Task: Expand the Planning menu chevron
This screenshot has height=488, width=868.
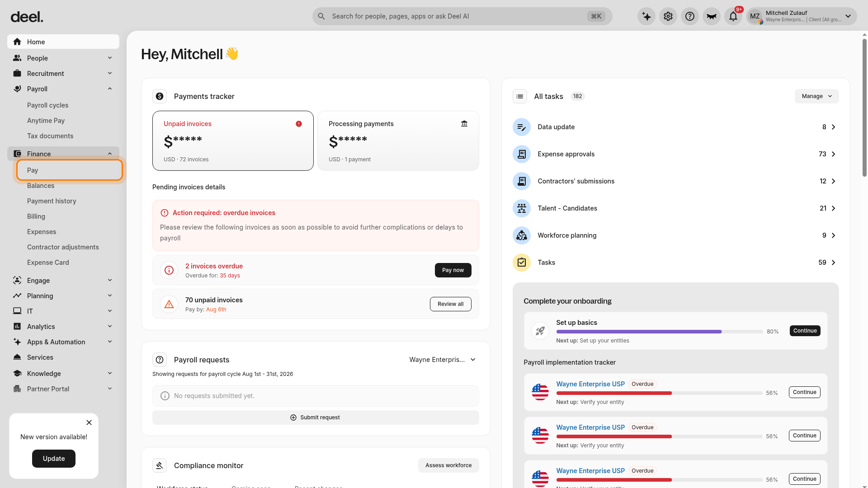Action: coord(110,296)
